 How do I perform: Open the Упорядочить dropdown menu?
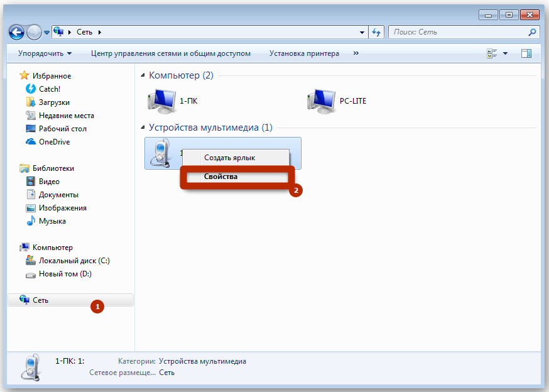pos(45,53)
